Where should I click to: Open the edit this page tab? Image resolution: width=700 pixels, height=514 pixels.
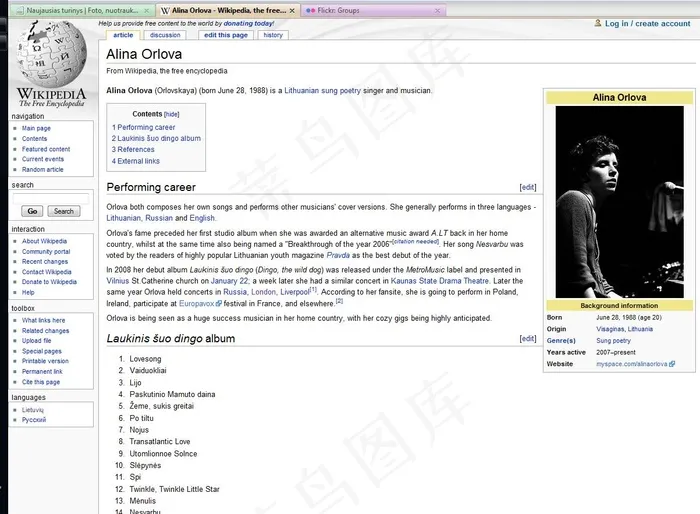[225, 35]
